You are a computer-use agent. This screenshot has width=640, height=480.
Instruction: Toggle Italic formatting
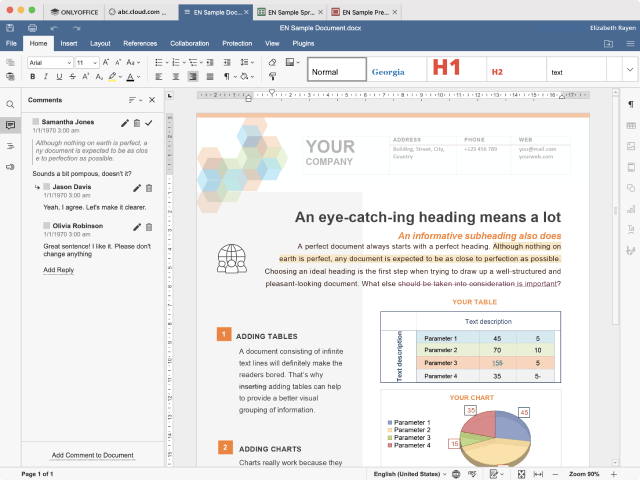click(x=47, y=76)
